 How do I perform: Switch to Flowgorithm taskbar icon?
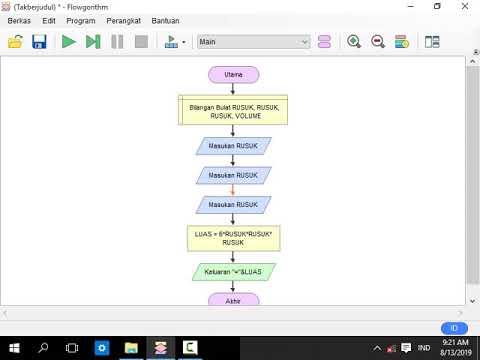tap(160, 348)
